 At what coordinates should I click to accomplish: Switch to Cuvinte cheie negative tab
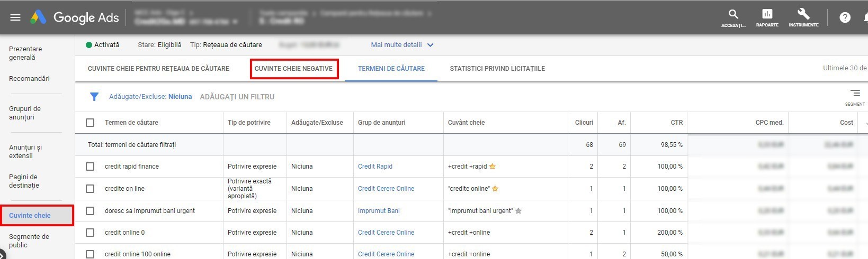pyautogui.click(x=293, y=69)
